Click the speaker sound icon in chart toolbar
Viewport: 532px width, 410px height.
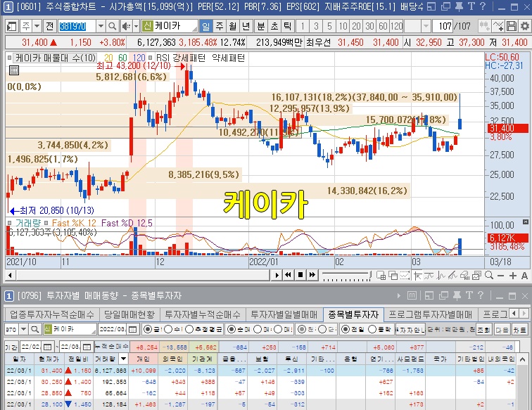(x=126, y=26)
